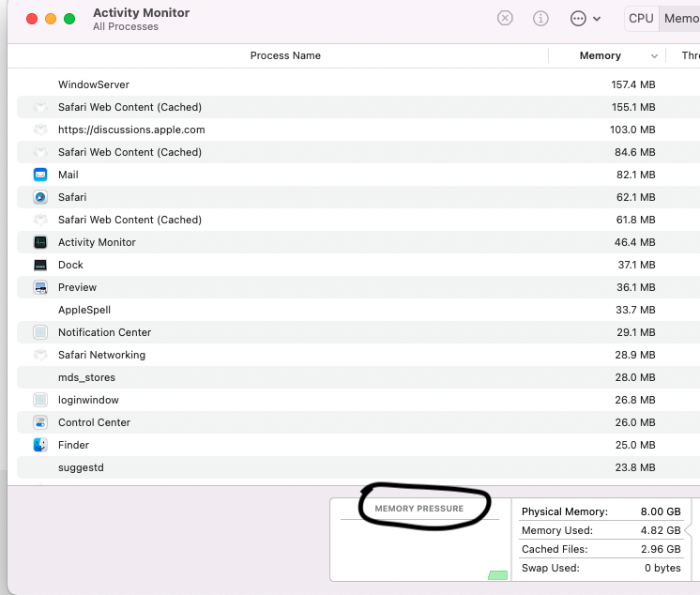Toggle the Memory column sort arrow

[x=654, y=55]
